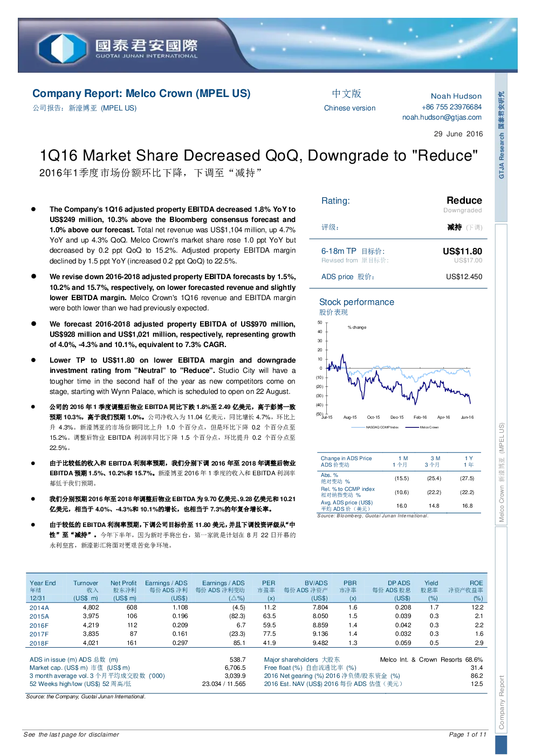Click the 2016F row label
The width and height of the screenshot is (535, 756).
tap(39, 626)
